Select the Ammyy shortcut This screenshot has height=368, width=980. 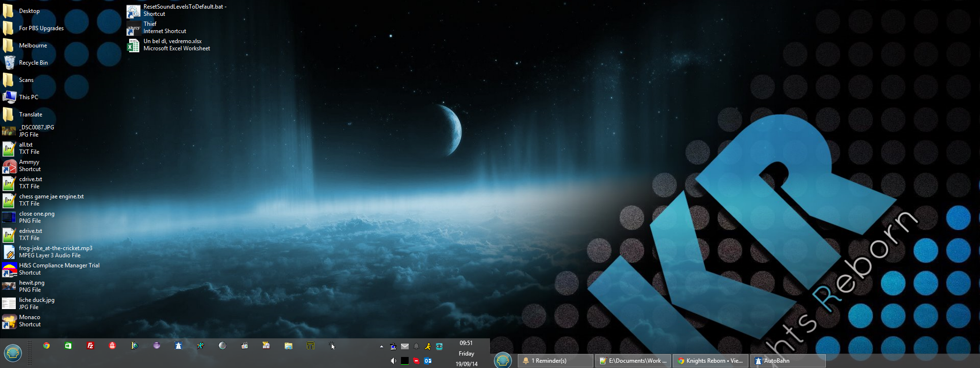[22, 166]
